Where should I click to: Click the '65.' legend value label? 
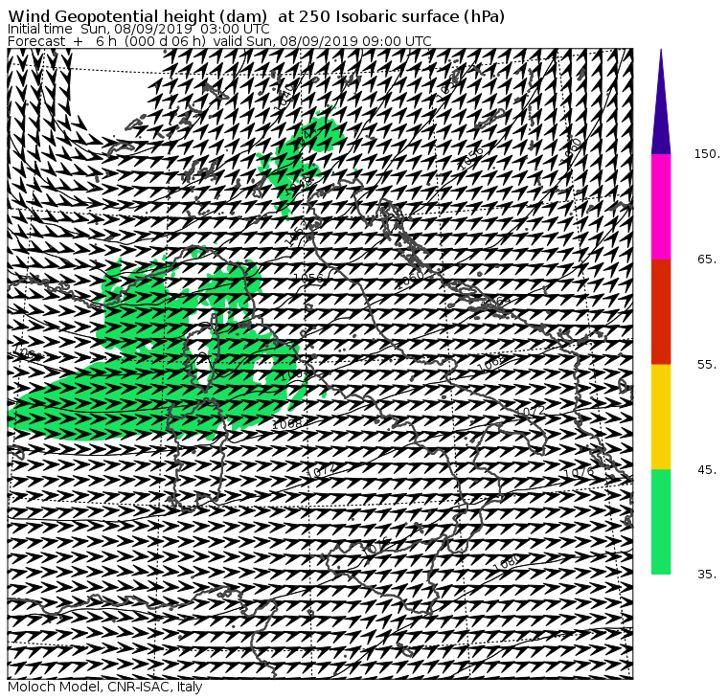707,259
